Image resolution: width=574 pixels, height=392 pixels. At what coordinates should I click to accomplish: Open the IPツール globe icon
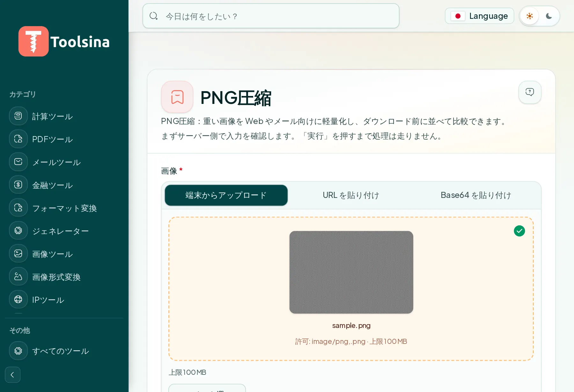click(18, 300)
